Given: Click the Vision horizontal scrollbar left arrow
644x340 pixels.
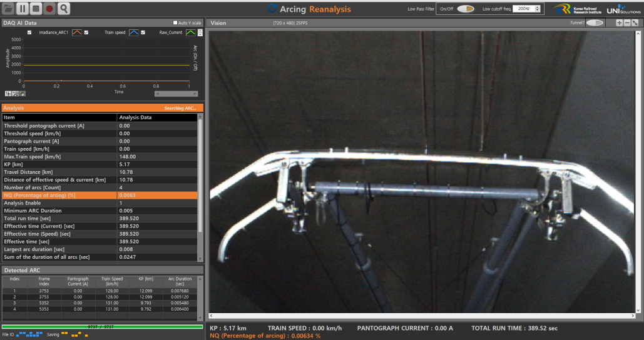Looking at the screenshot, I should (x=212, y=316).
